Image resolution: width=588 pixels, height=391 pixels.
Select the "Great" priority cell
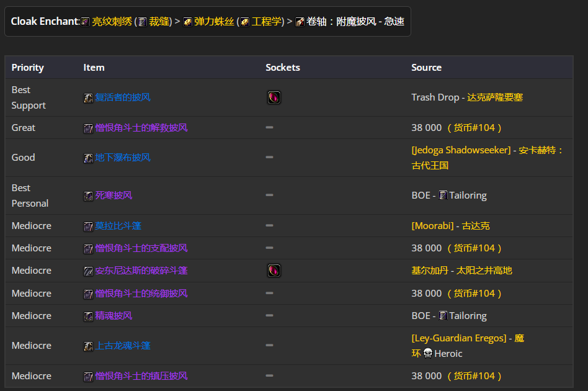23,128
